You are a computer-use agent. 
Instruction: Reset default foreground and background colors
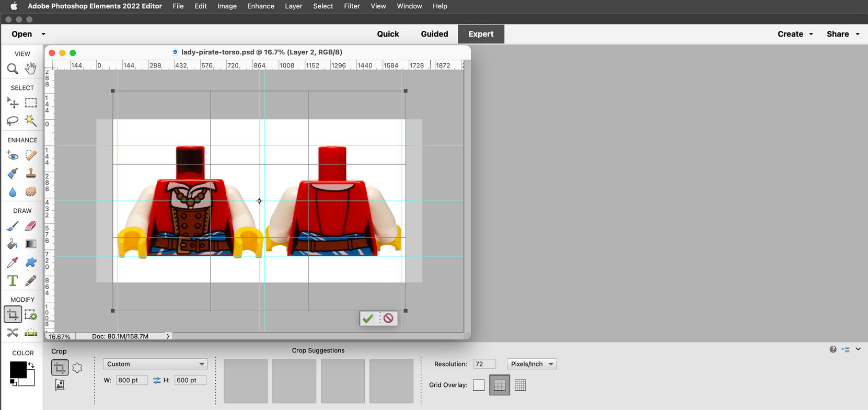pyautogui.click(x=14, y=383)
